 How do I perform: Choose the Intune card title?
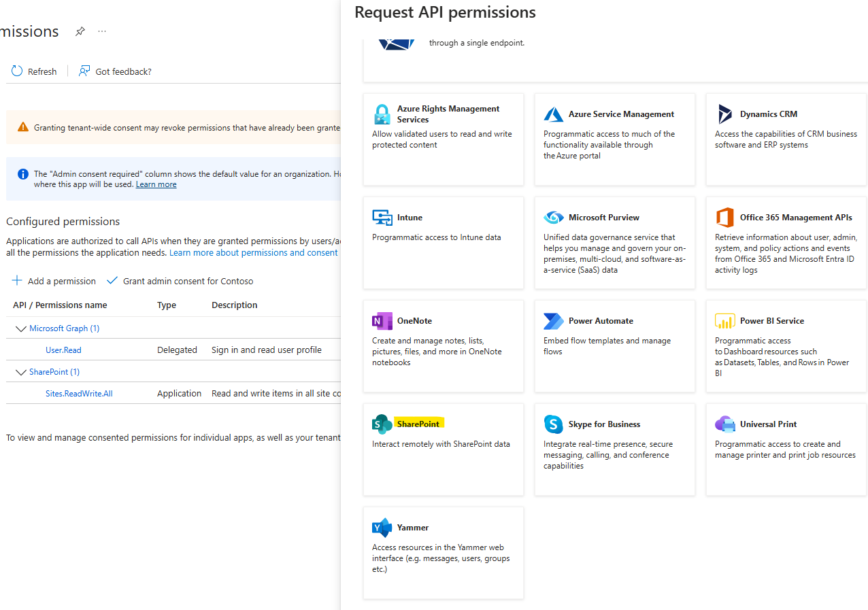[410, 218]
